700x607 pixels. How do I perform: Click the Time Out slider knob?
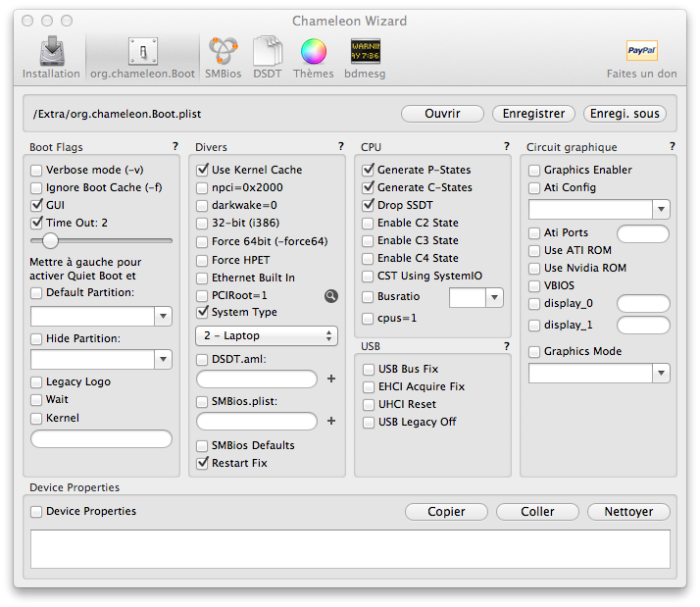(x=50, y=241)
